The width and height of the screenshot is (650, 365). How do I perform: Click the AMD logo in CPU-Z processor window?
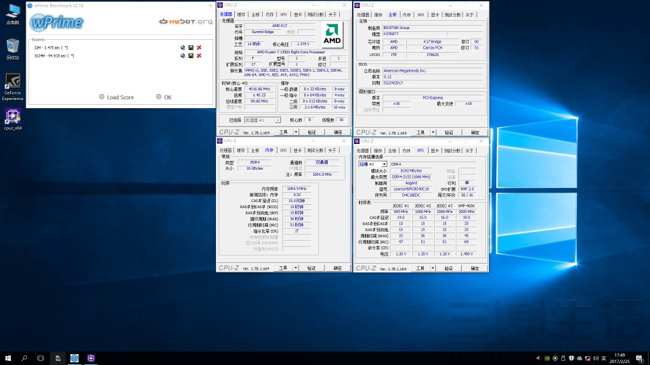[332, 35]
